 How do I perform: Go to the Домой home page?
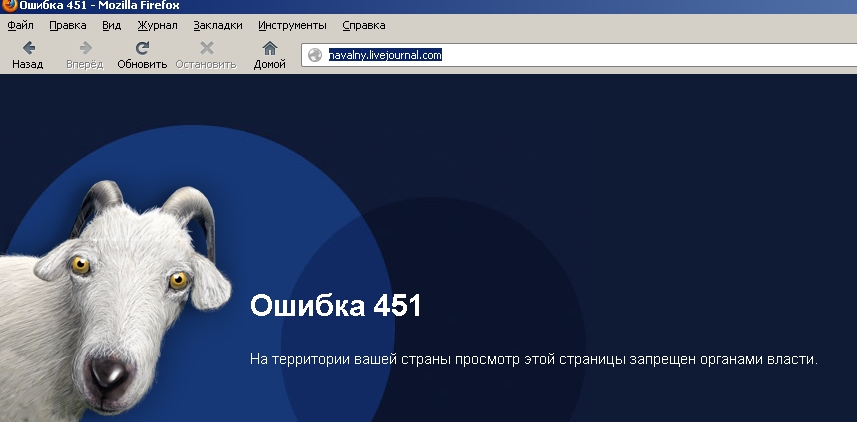(x=269, y=55)
